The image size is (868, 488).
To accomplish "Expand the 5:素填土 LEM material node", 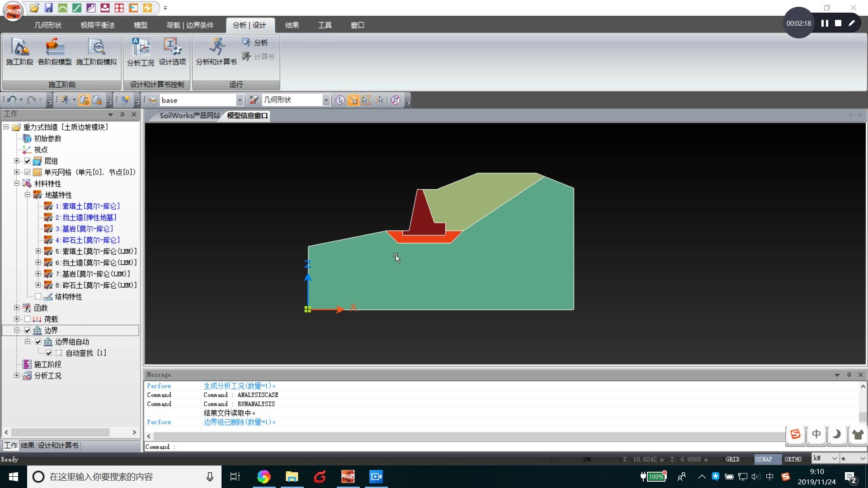I will coord(38,251).
